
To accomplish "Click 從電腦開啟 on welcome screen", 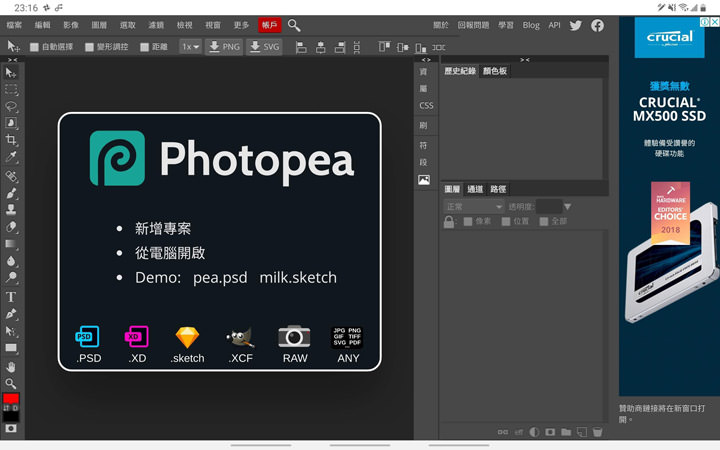I will click(x=170, y=253).
